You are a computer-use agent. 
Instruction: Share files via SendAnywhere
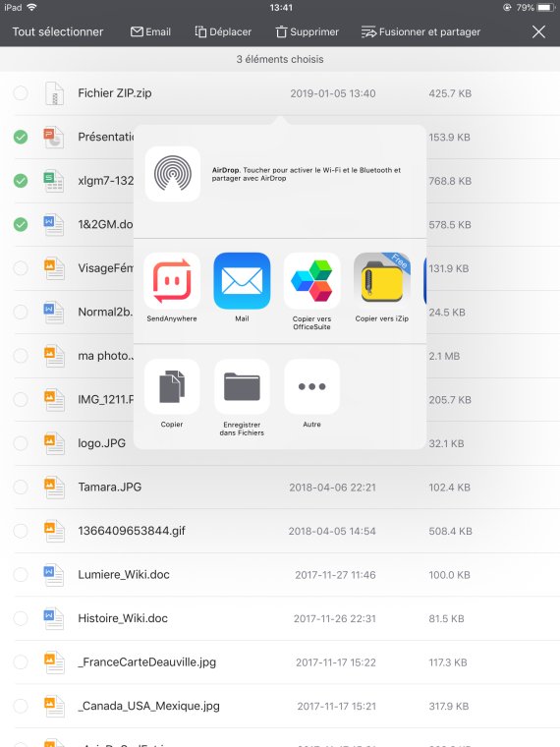pyautogui.click(x=172, y=281)
